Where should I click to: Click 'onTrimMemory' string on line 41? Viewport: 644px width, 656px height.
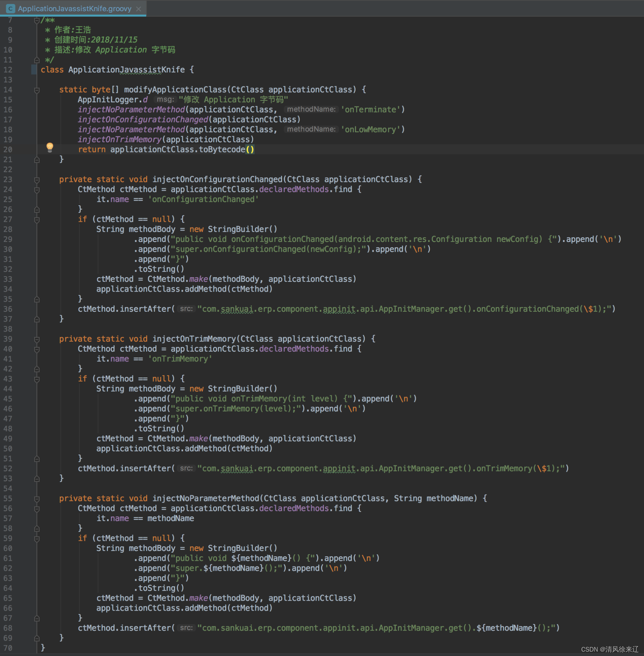180,359
